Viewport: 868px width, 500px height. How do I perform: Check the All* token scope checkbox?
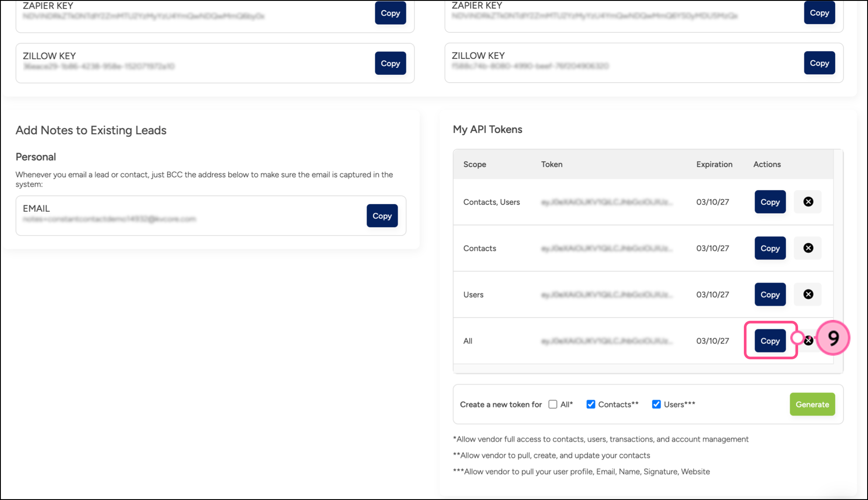pos(553,404)
